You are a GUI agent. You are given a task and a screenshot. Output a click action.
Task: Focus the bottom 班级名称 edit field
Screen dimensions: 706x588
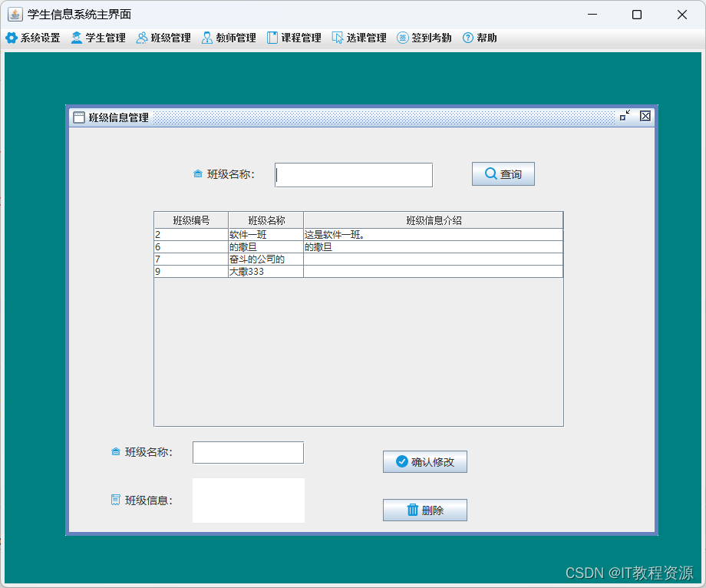pyautogui.click(x=248, y=452)
